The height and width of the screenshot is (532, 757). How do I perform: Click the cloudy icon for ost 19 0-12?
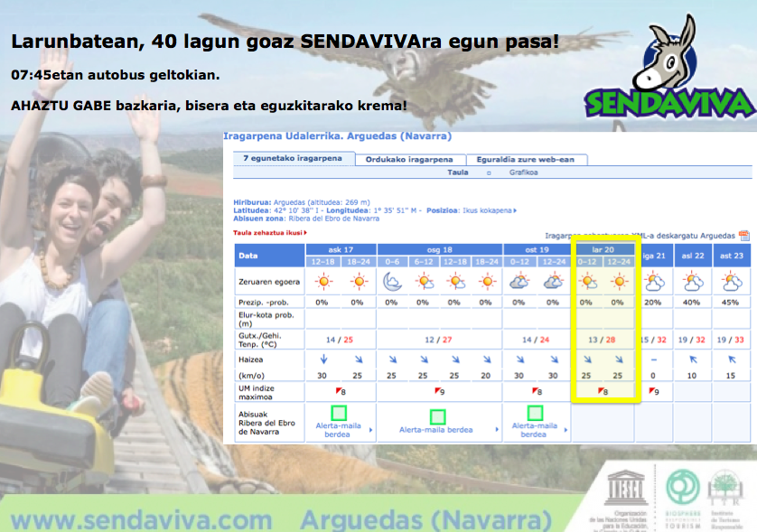[519, 282]
